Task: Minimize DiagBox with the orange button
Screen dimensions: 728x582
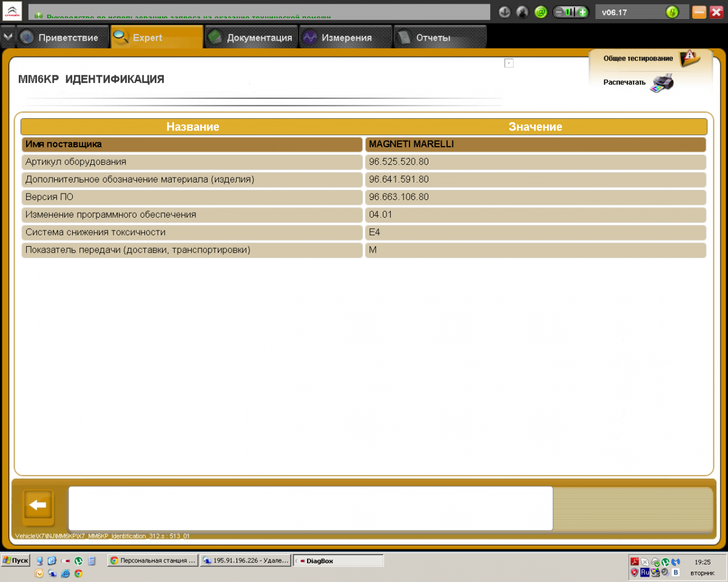Action: [699, 12]
